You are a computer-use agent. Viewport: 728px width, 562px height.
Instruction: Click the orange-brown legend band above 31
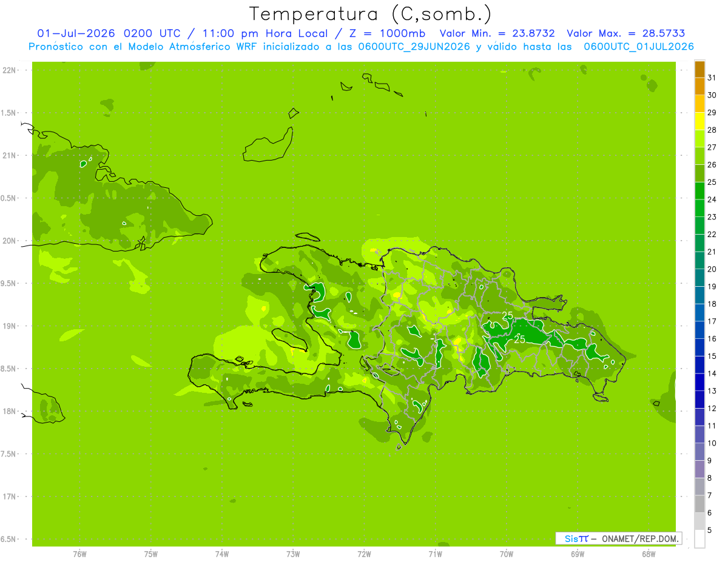[x=699, y=69]
